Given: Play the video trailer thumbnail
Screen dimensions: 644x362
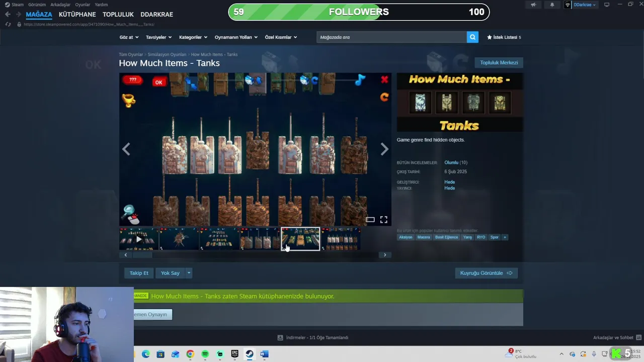Looking at the screenshot, I should point(139,239).
